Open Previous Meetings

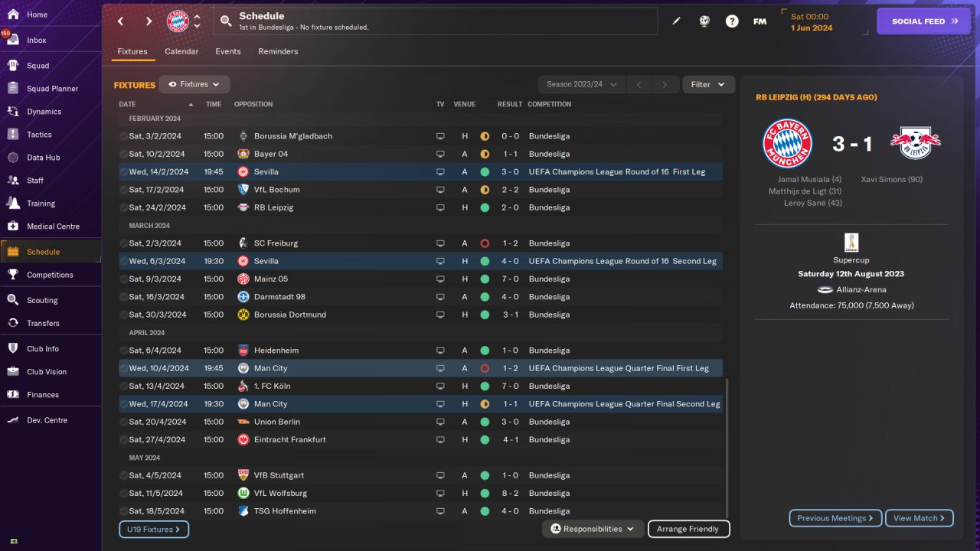pos(835,518)
